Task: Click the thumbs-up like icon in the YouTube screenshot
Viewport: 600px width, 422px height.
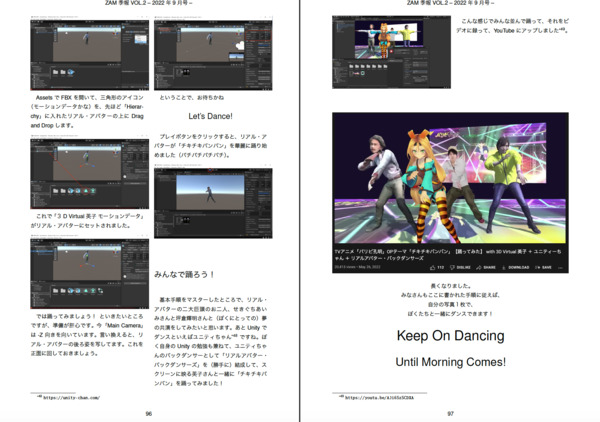Action: [432, 267]
